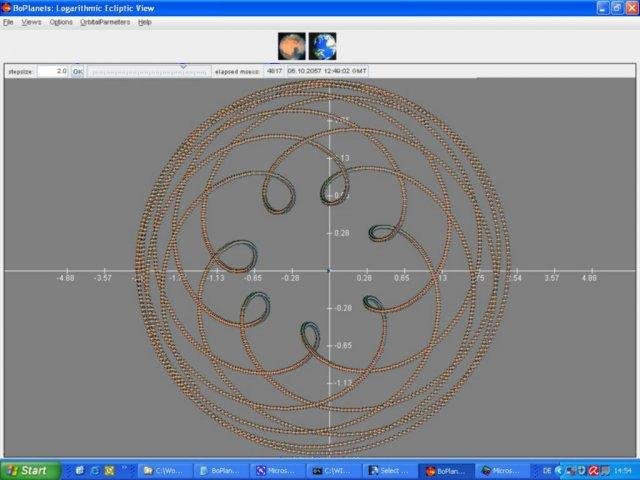Click the Earth planet icon

322,46
